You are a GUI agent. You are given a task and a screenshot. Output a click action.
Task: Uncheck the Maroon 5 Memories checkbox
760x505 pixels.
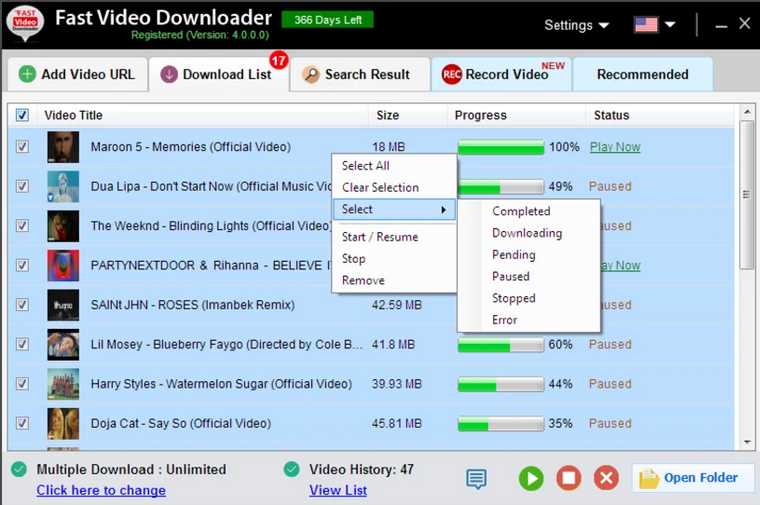[x=22, y=146]
